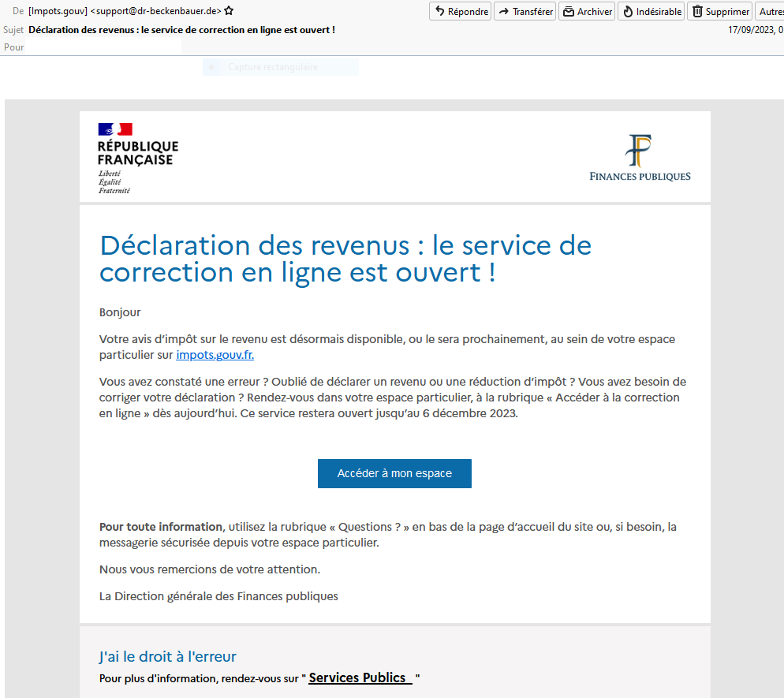Screen dimensions: 784x698
Task: Follow the Services Publics link
Action: [360, 678]
